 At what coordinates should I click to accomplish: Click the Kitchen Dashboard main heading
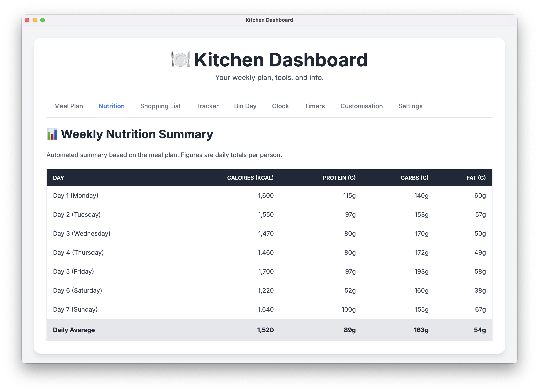[281, 59]
